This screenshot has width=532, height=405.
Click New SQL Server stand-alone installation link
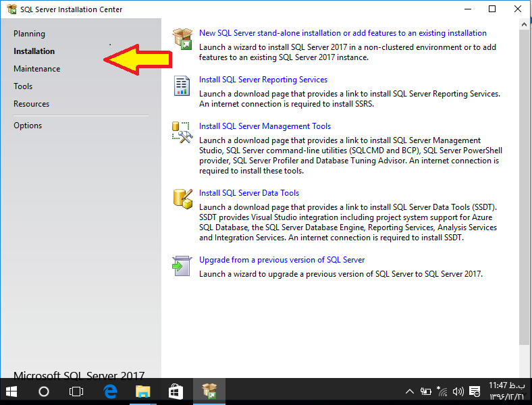click(342, 33)
